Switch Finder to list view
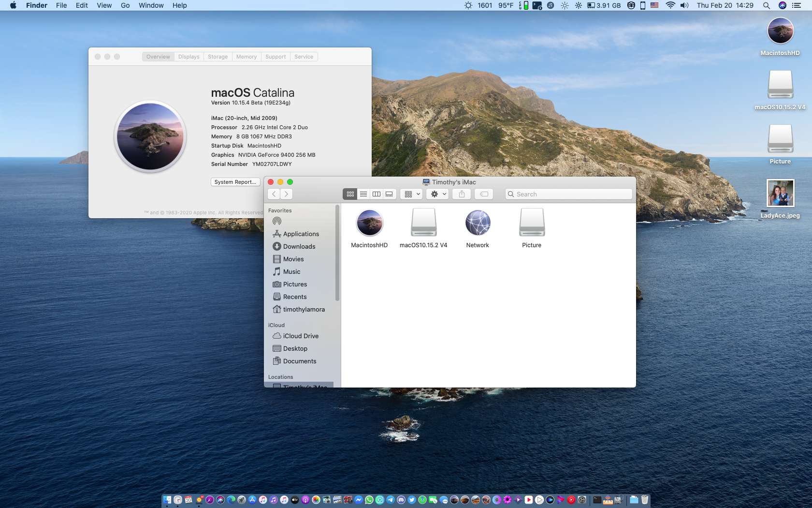 click(x=363, y=194)
